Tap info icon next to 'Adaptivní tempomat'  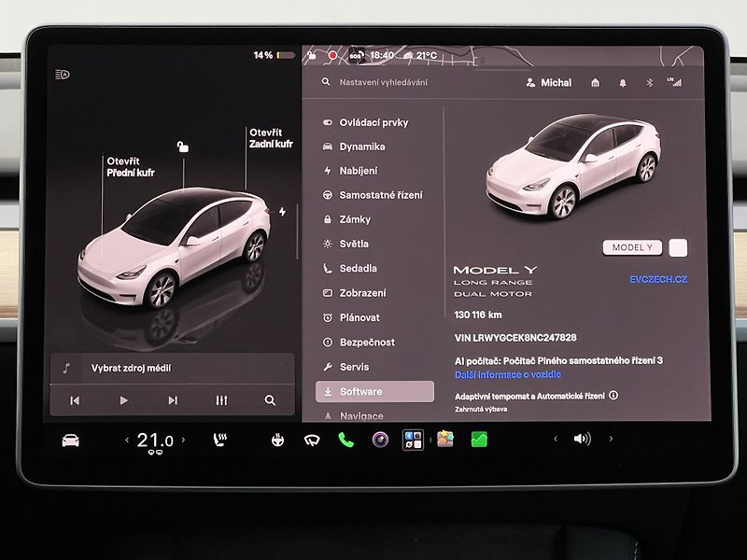(x=613, y=395)
